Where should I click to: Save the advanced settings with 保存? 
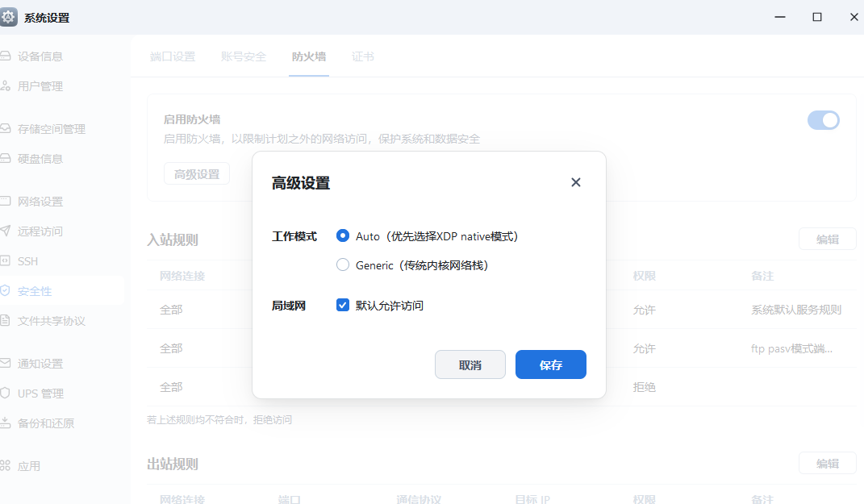[550, 364]
